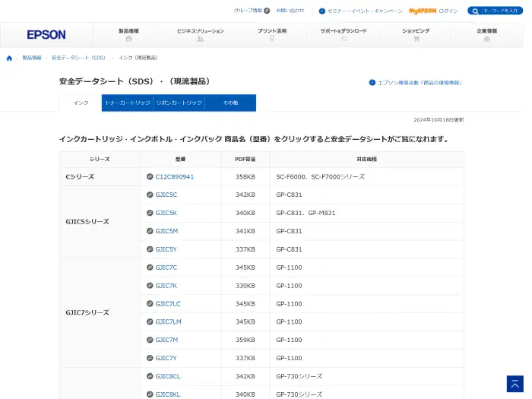The image size is (532, 399).
Task: Click the PDF icon beside GJIC7Y
Action: click(x=150, y=358)
